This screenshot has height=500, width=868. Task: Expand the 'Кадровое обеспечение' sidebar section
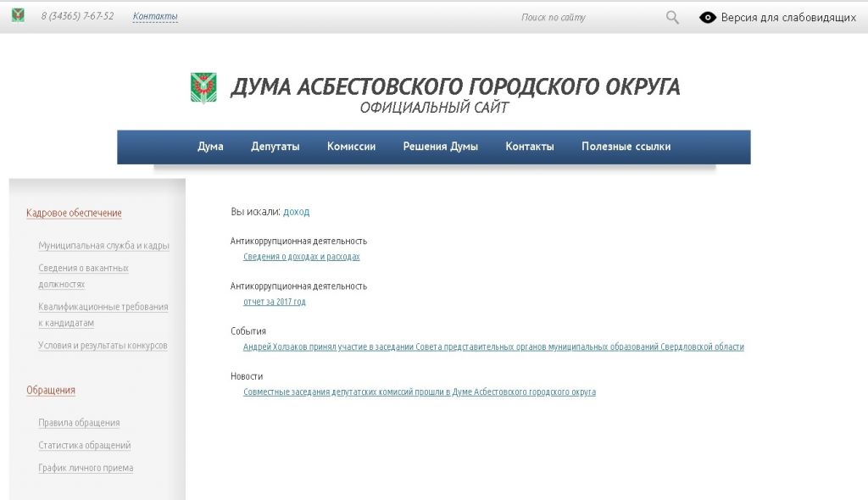tap(74, 213)
